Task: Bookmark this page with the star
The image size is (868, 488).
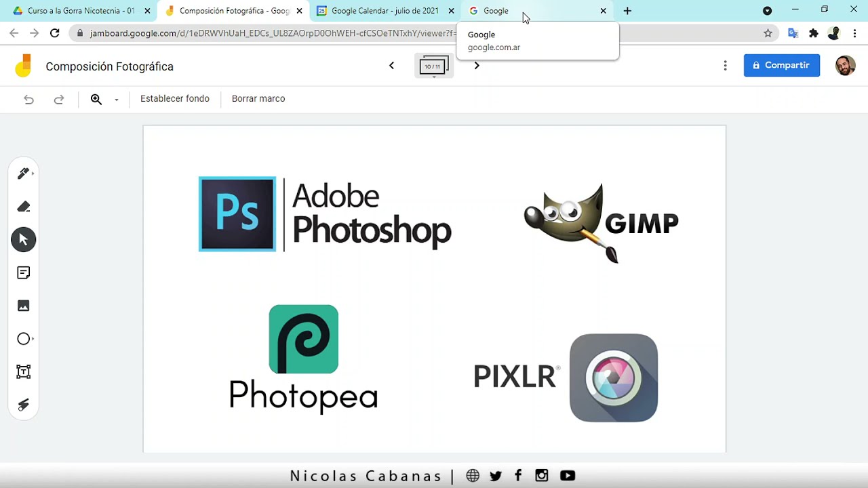Action: (768, 33)
